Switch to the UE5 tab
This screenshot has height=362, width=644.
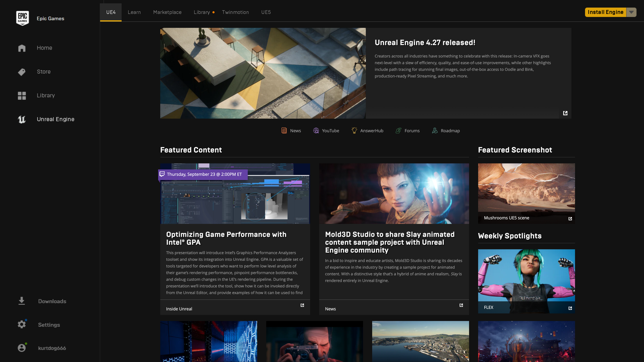click(x=266, y=12)
